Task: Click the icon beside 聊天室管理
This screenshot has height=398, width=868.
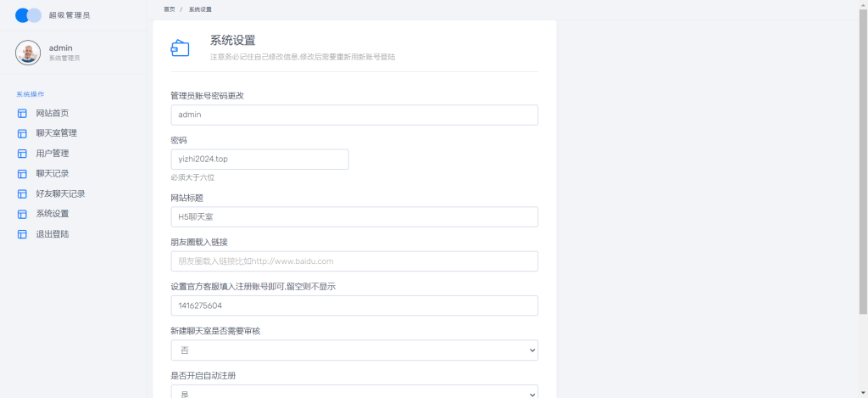Action: pos(22,133)
